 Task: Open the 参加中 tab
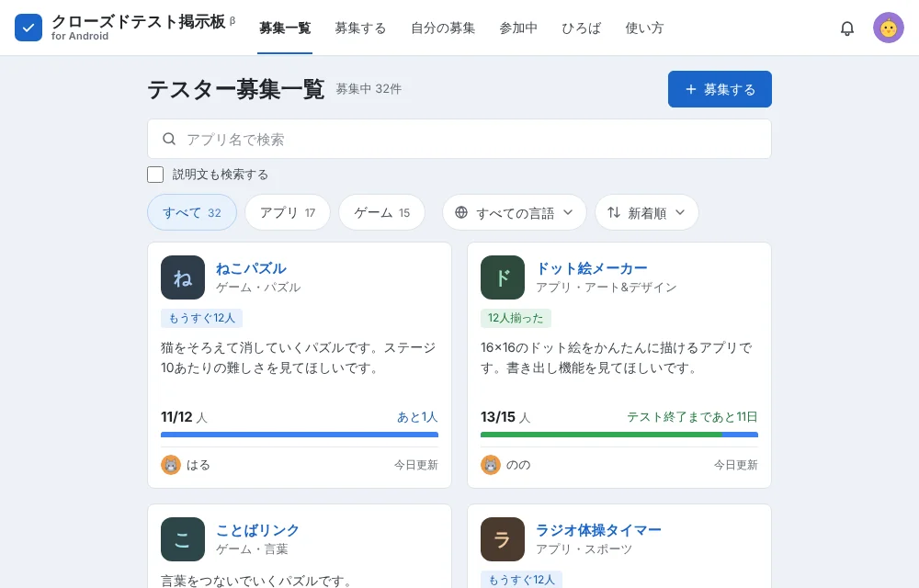[x=518, y=28]
